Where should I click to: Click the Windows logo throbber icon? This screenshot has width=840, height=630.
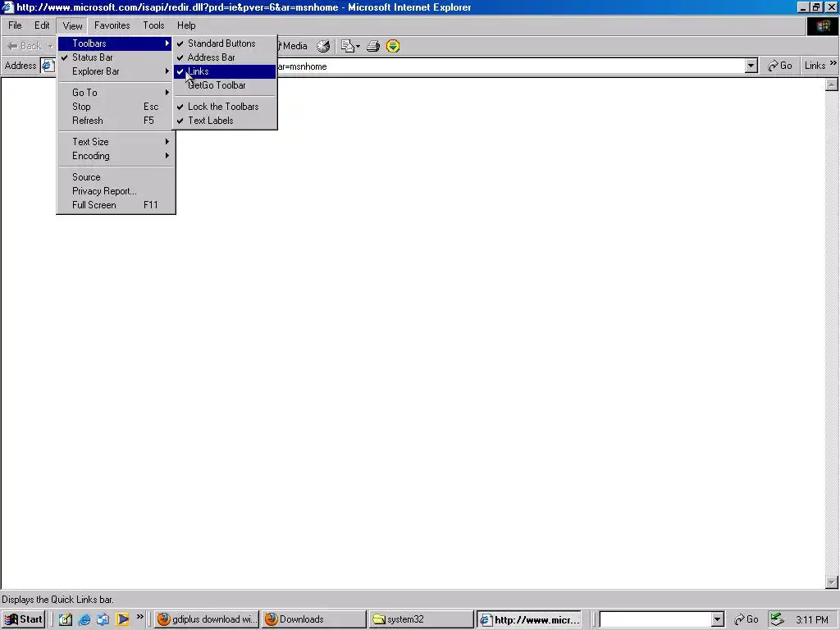(x=822, y=26)
